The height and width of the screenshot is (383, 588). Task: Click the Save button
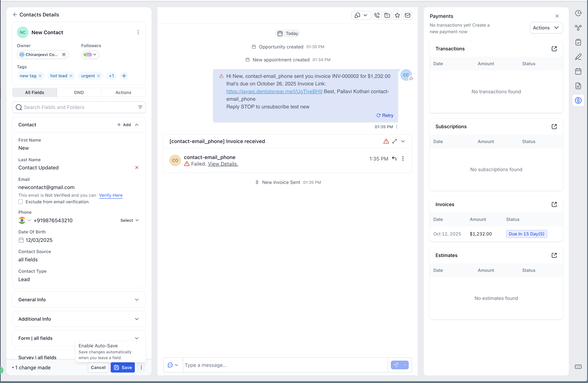click(123, 367)
